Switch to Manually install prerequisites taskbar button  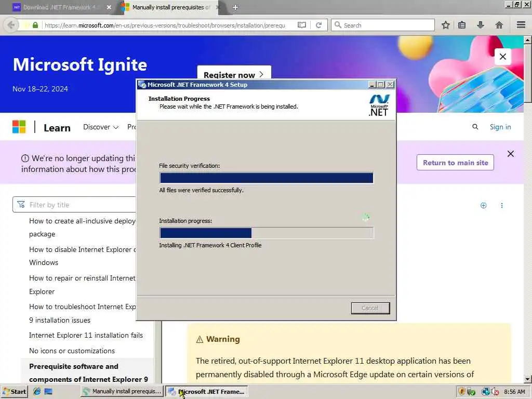tap(122, 391)
